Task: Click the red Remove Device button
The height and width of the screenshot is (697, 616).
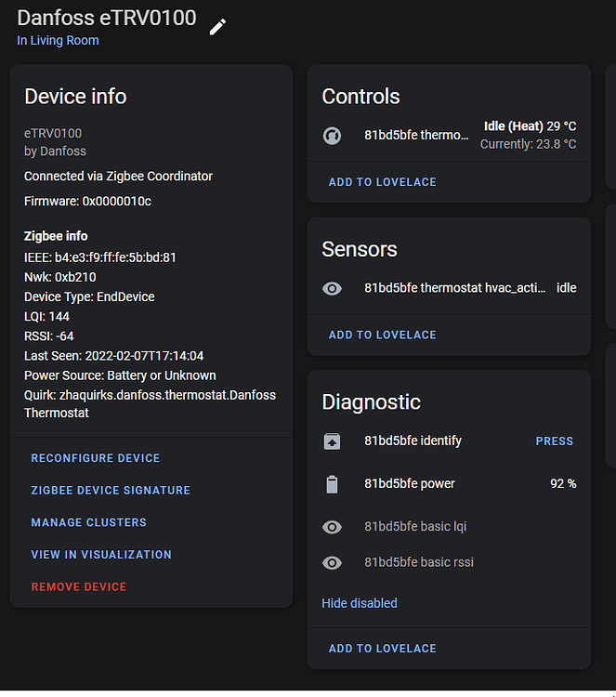Action: (79, 586)
